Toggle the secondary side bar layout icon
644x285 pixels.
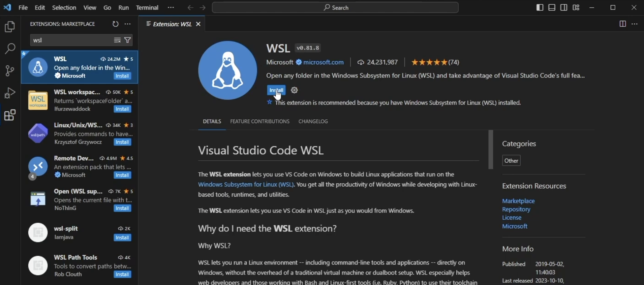(564, 7)
